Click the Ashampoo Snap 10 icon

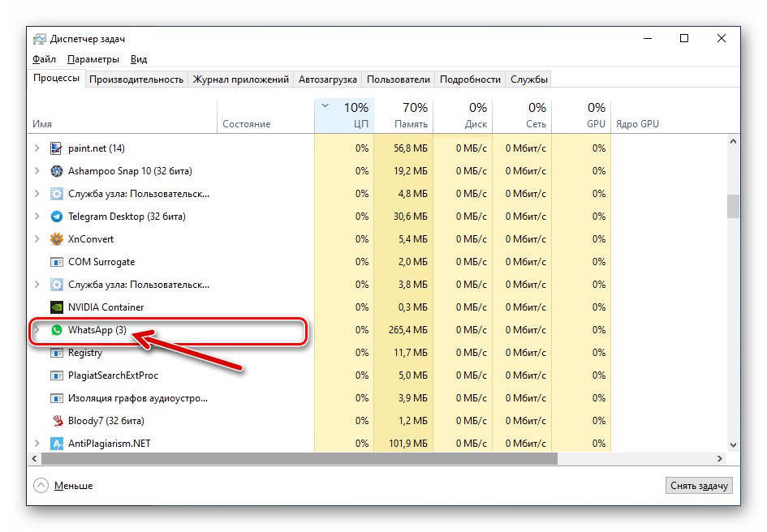click(x=55, y=171)
